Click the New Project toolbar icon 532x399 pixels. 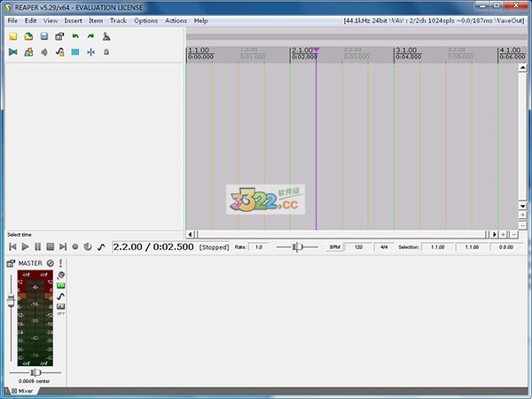pos(13,36)
